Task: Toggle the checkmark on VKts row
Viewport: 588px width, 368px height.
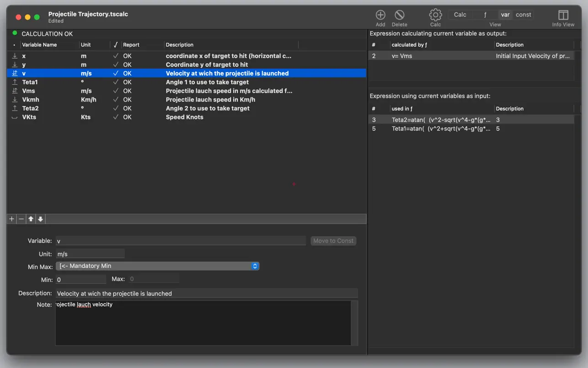Action: (116, 117)
